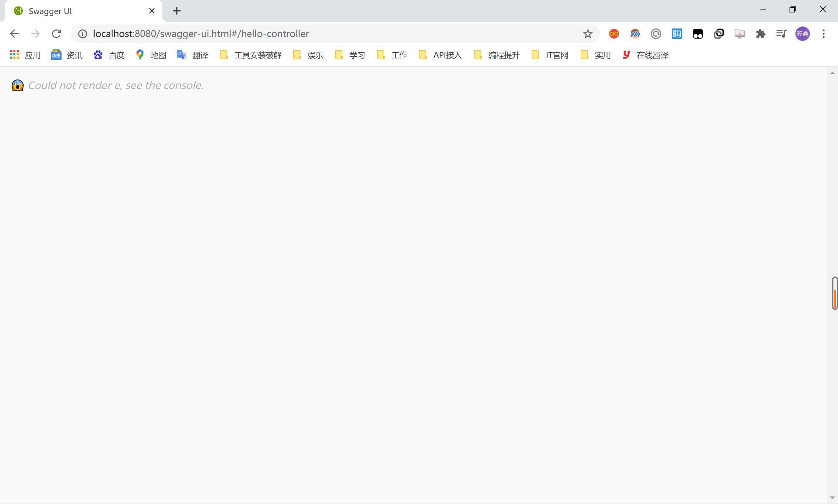Image resolution: width=838 pixels, height=504 pixels.
Task: Expand the API接入 bookmark folder
Action: 440,55
